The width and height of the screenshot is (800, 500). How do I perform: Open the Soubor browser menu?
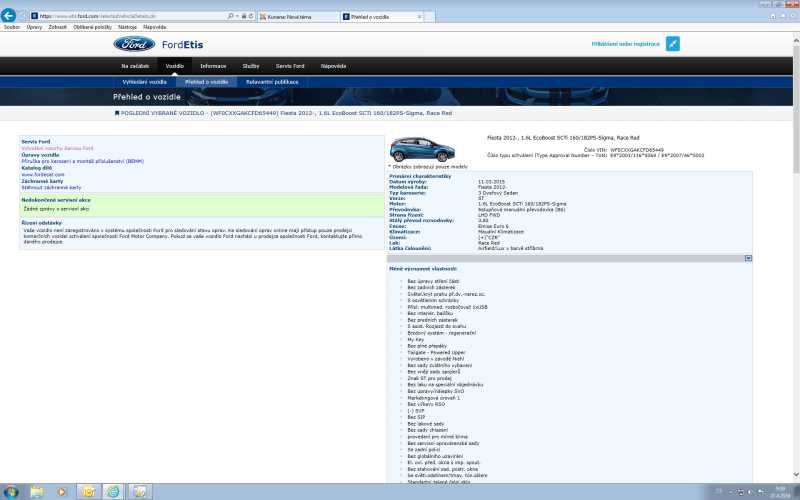[x=12, y=27]
